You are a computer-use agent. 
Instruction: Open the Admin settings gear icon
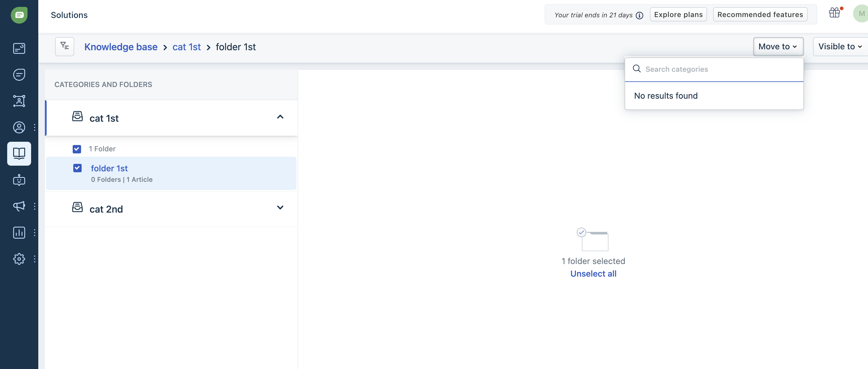(19, 259)
